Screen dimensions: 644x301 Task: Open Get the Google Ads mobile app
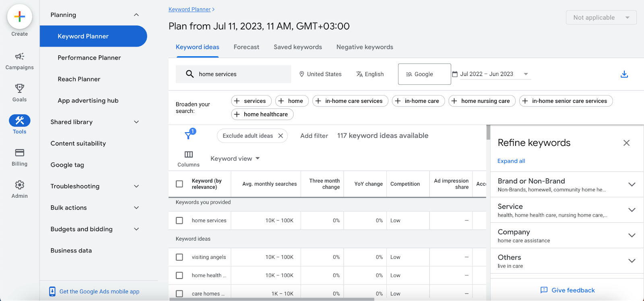(99, 291)
